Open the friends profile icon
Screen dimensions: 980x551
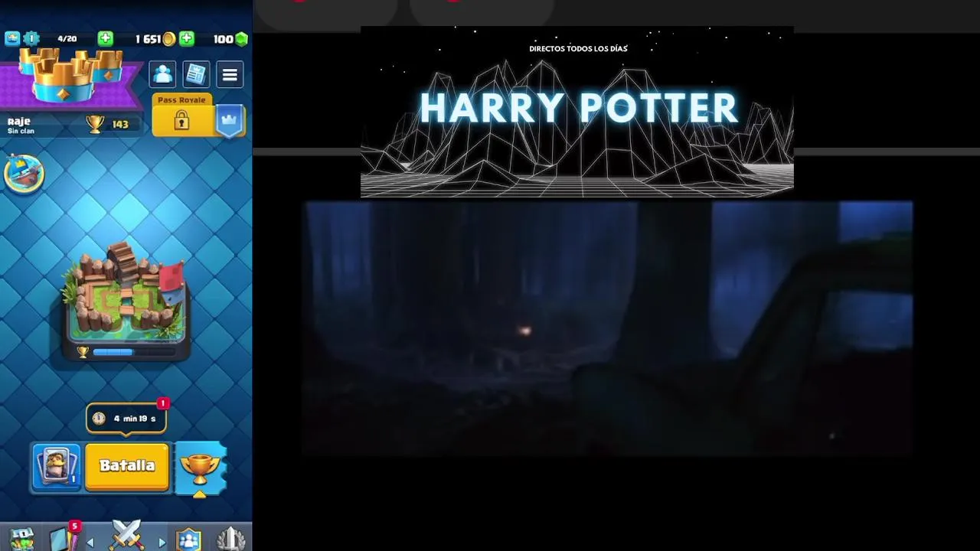162,74
